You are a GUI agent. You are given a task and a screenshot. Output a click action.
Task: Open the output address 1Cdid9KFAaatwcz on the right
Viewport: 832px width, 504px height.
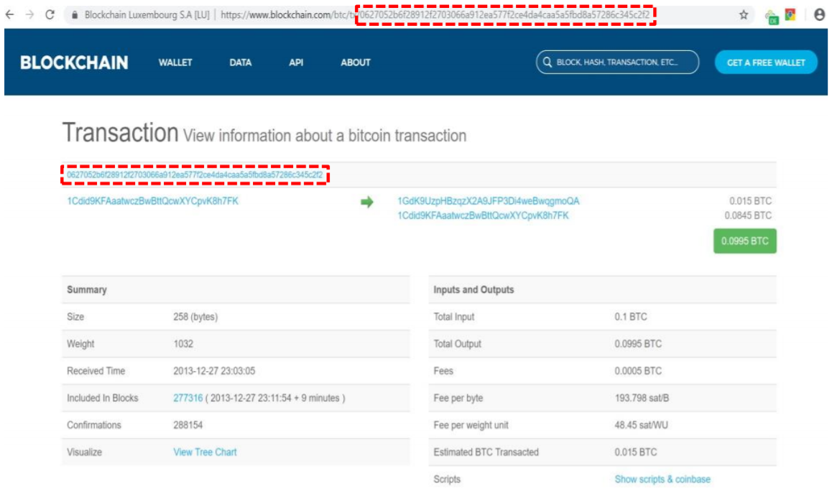click(483, 215)
